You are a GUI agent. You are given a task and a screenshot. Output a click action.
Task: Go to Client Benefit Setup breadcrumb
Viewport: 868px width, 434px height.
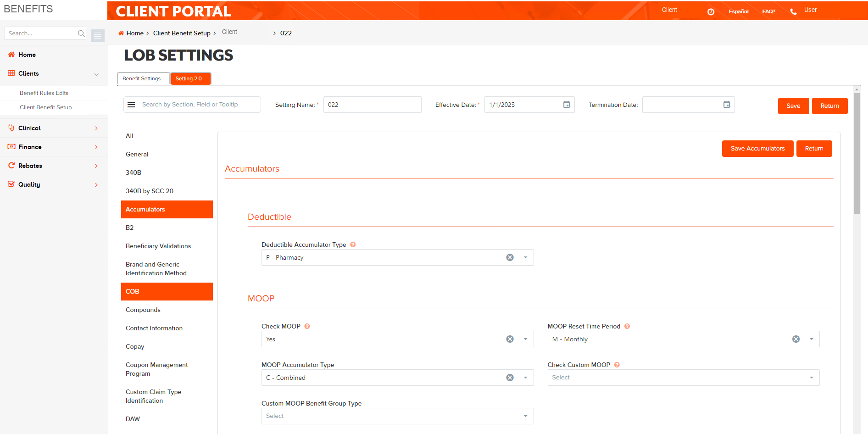click(x=182, y=33)
